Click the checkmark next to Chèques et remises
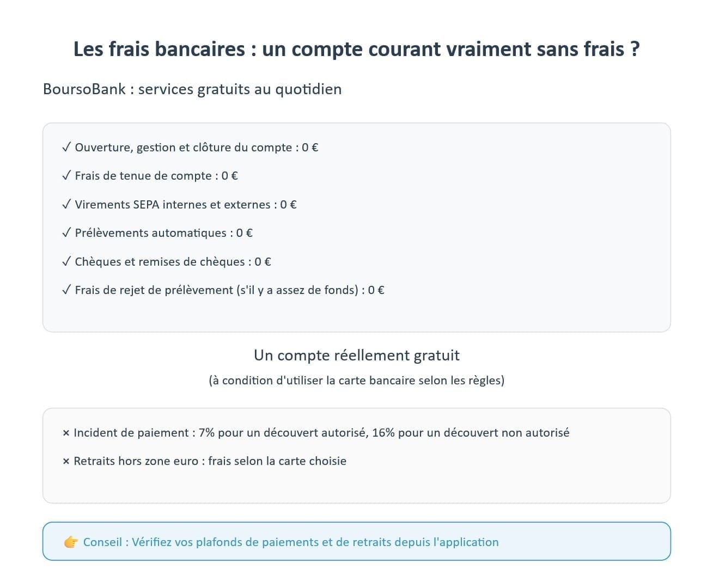Screen dimensions: 719x588 click(x=66, y=261)
